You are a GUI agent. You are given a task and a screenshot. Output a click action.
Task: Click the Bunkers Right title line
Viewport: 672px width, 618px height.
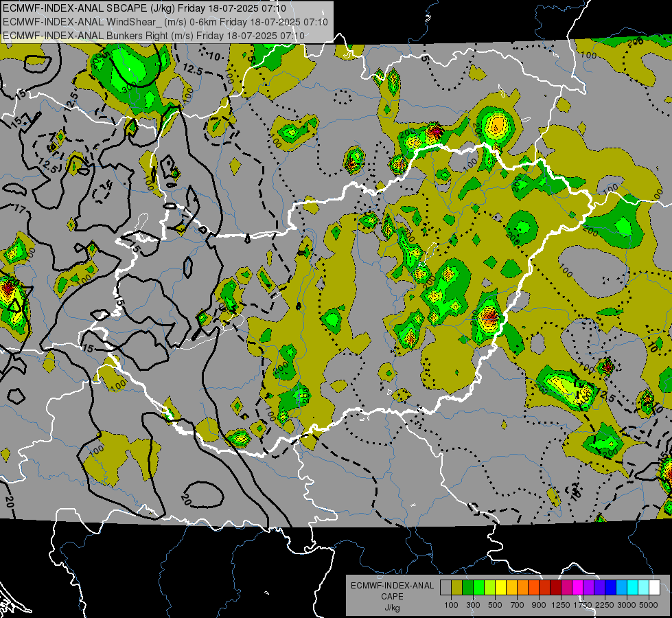pos(154,36)
